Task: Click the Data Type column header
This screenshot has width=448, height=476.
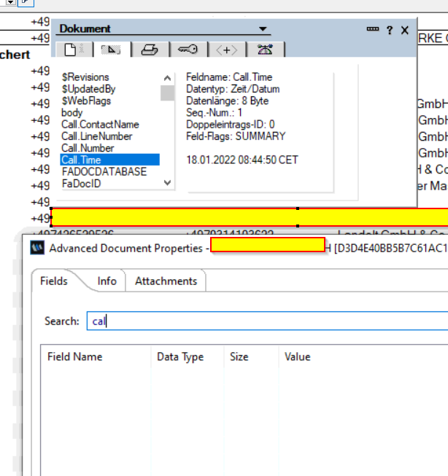Action: tap(180, 357)
